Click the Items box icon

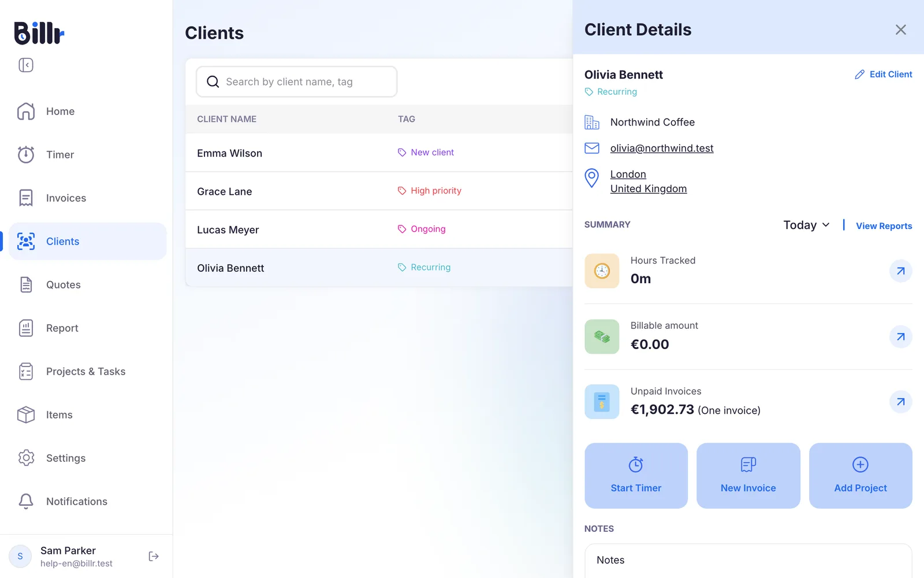pos(26,414)
